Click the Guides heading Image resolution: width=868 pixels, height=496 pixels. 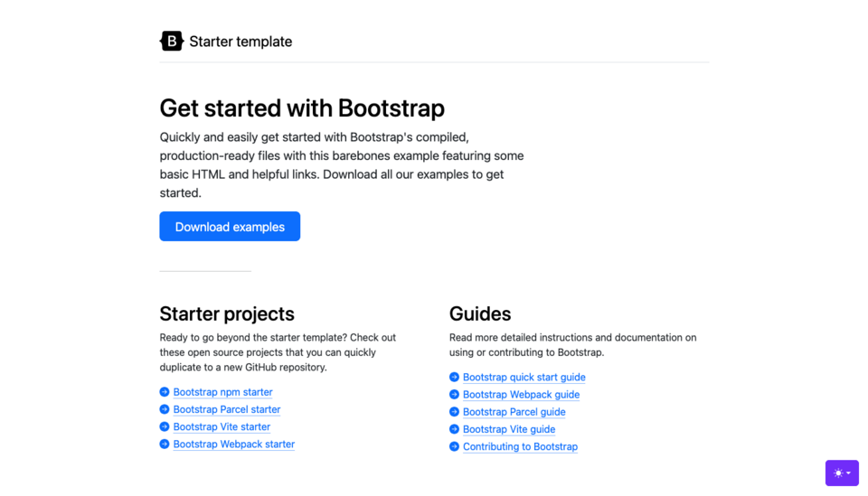pos(480,314)
